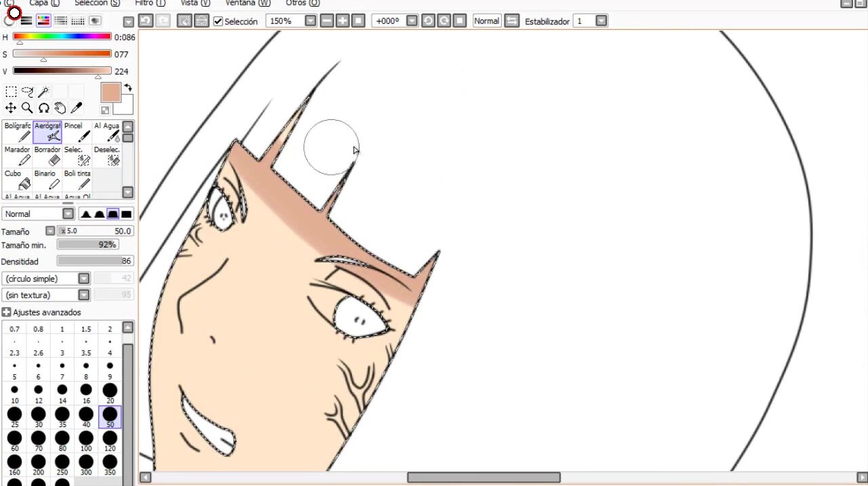Uncheck the Selección checkbox

coord(218,22)
